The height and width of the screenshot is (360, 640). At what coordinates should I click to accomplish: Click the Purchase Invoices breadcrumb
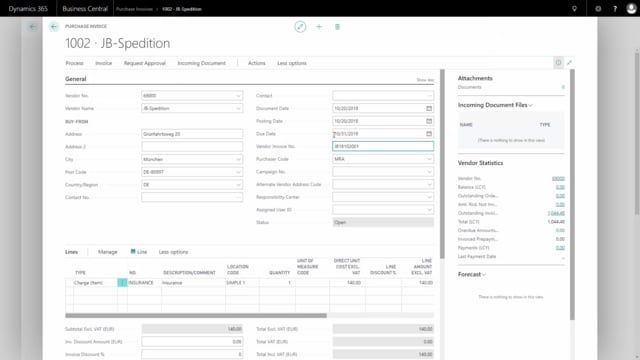coord(134,9)
